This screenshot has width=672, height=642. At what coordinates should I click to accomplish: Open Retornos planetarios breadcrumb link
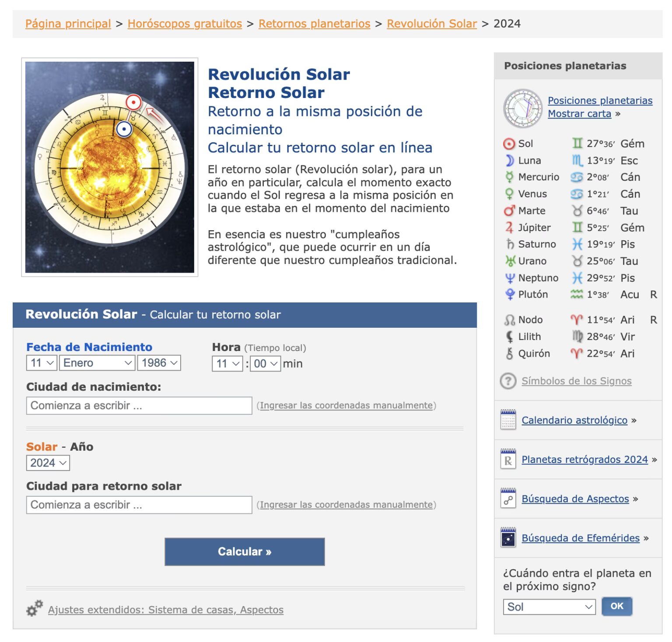point(314,24)
